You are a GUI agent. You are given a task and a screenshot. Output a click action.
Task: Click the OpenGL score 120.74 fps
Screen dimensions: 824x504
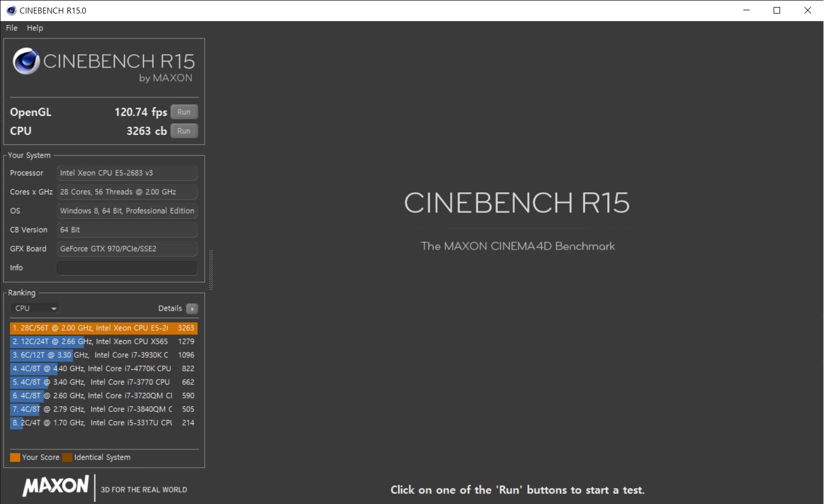(x=141, y=112)
